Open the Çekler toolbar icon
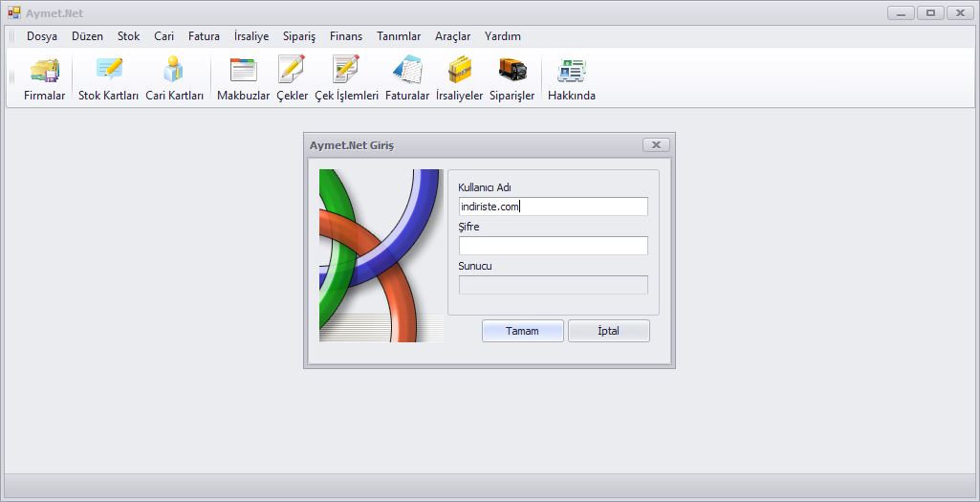This screenshot has height=502, width=980. [292, 78]
